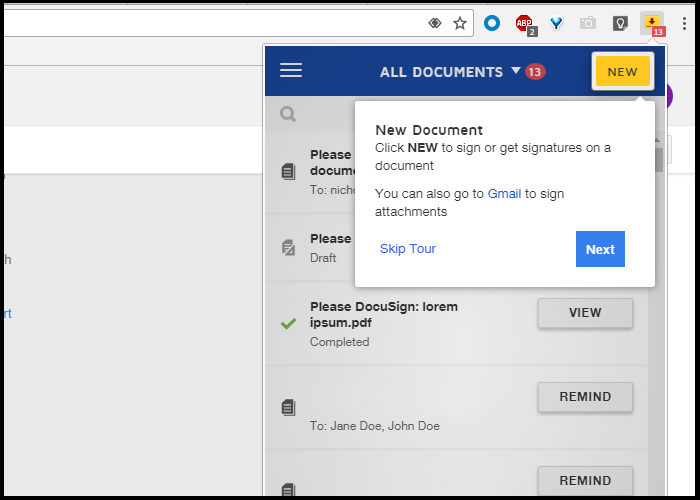
Task: Skip the tour
Action: (x=407, y=249)
